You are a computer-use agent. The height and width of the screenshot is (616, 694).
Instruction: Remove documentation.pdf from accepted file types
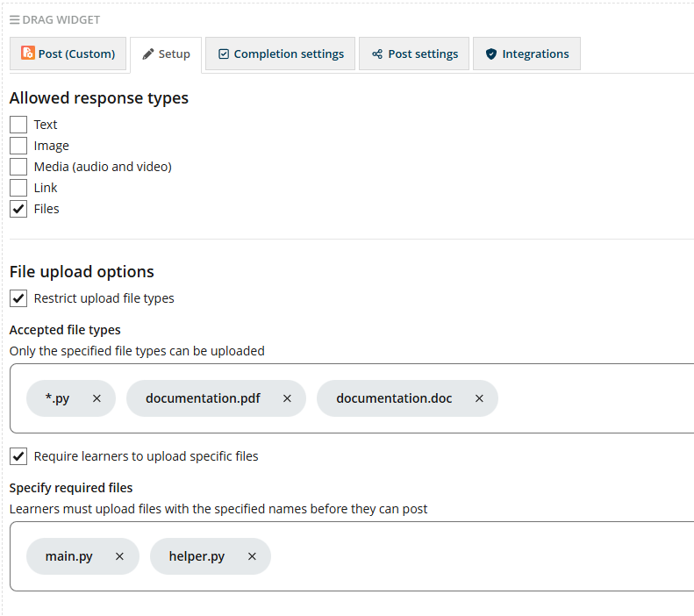pyautogui.click(x=287, y=398)
